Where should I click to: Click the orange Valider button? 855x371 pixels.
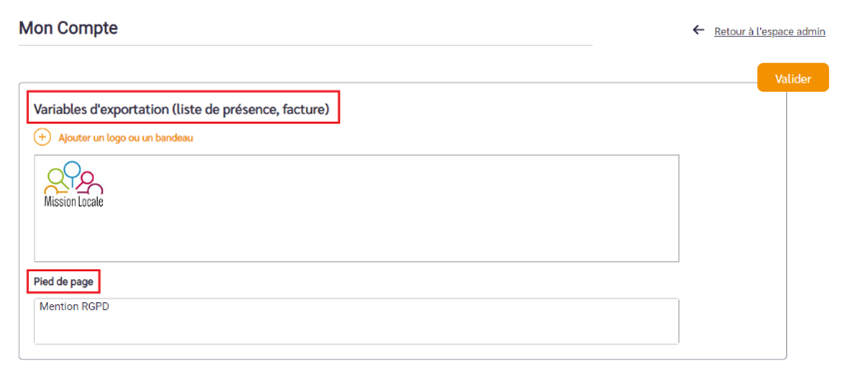pyautogui.click(x=793, y=78)
